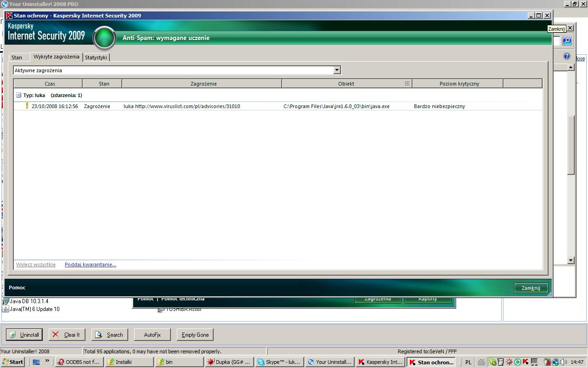Select the Wykryte zagrożenia tab
Image resolution: width=588 pixels, height=368 pixels.
57,57
